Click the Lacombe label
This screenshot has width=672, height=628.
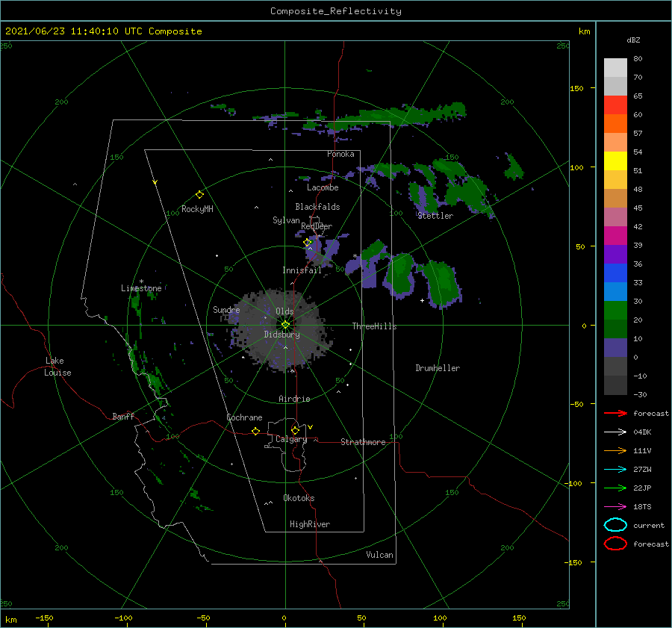323,187
